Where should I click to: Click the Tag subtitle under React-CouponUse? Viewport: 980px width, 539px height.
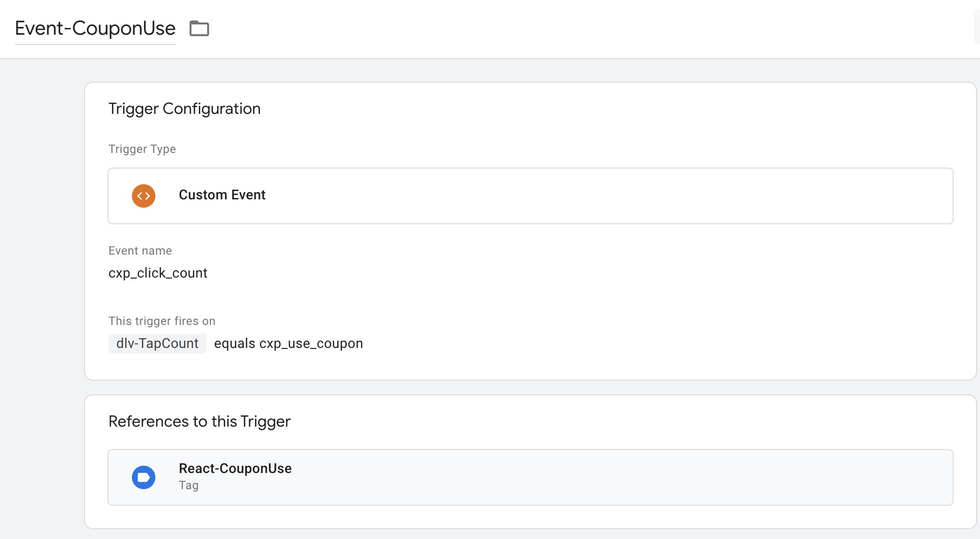(x=189, y=485)
